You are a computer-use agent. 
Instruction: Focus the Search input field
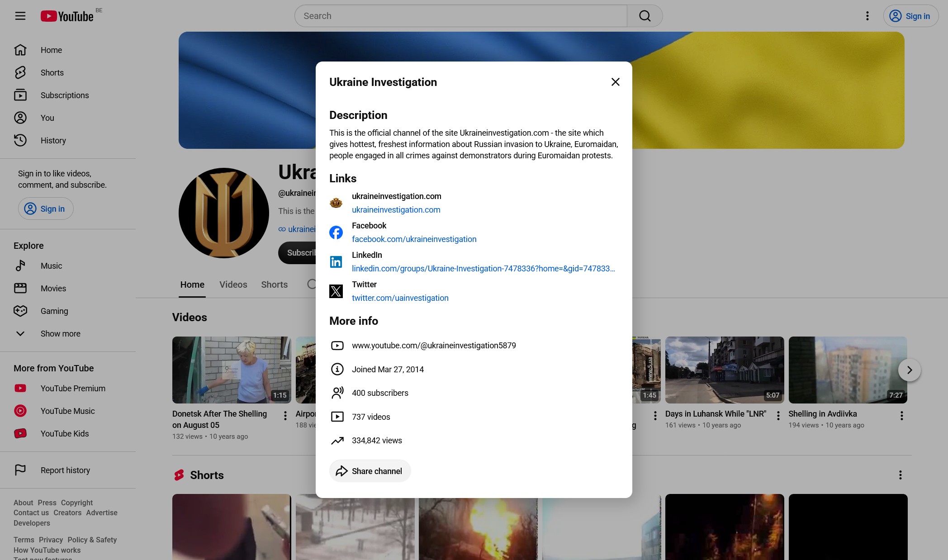tap(460, 16)
